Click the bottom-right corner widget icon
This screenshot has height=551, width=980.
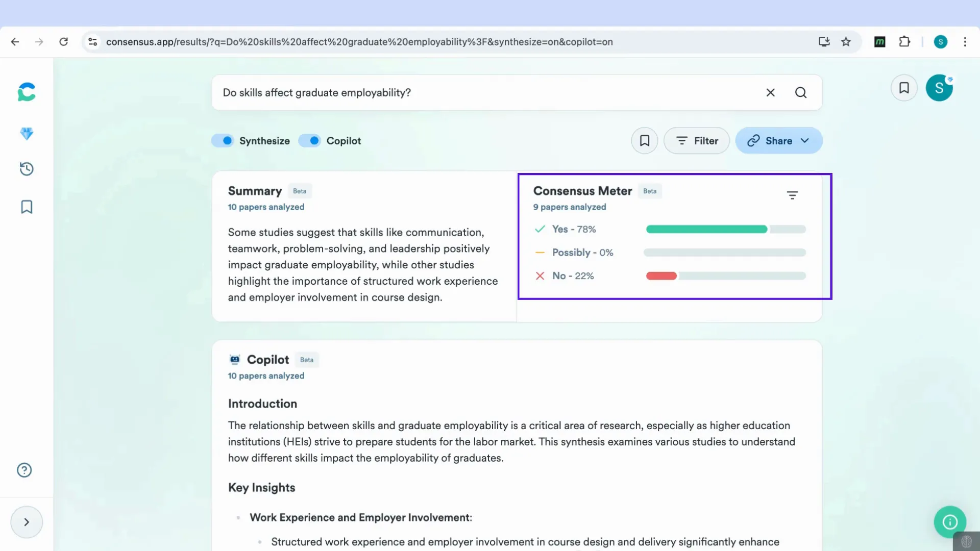pos(966,541)
